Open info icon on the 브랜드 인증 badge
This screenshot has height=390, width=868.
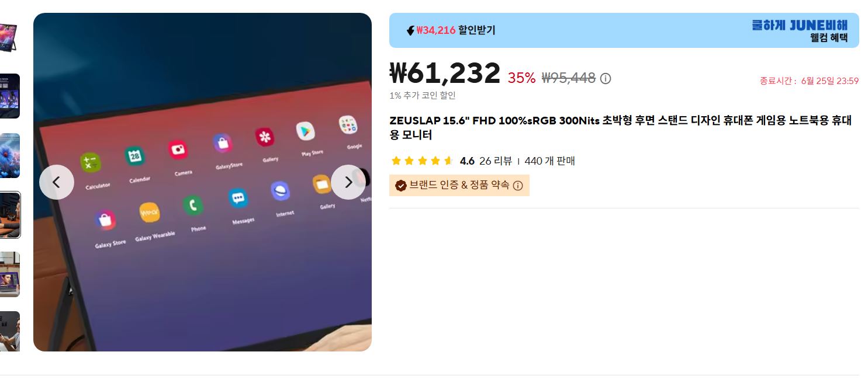click(x=518, y=186)
